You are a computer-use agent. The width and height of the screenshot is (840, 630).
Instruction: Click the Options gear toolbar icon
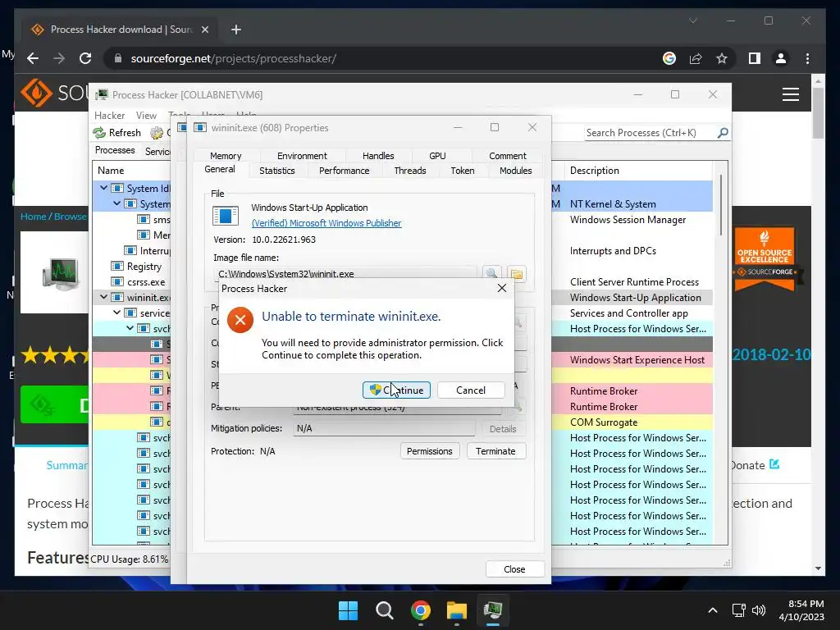pos(157,132)
